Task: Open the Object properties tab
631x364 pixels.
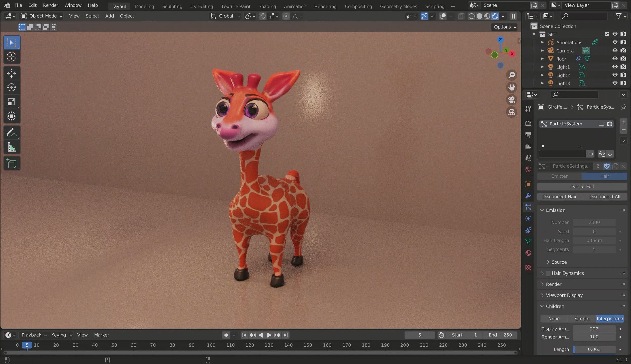Action: (x=528, y=184)
